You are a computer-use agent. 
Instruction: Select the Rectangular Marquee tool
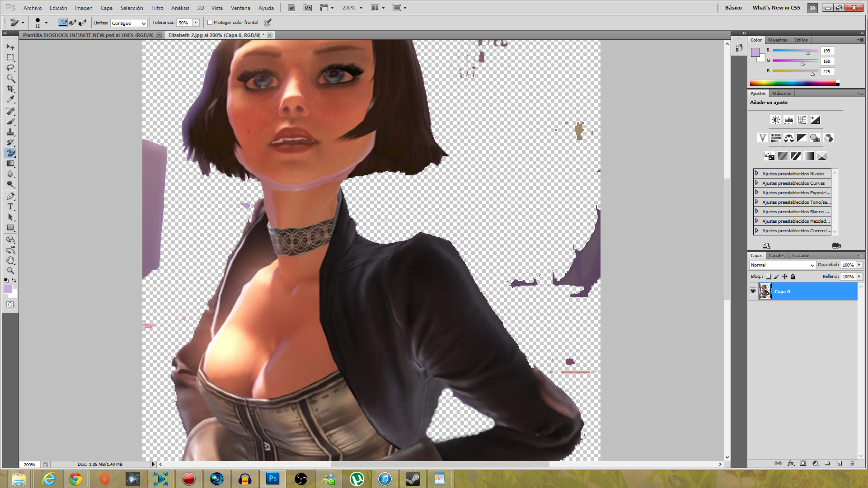pos(10,57)
